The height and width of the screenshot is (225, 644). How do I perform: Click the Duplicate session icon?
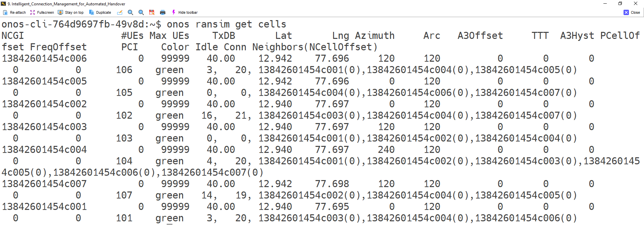tap(91, 12)
